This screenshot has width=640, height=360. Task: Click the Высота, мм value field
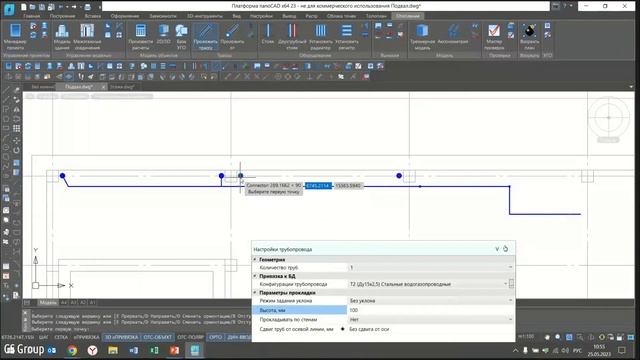click(431, 310)
